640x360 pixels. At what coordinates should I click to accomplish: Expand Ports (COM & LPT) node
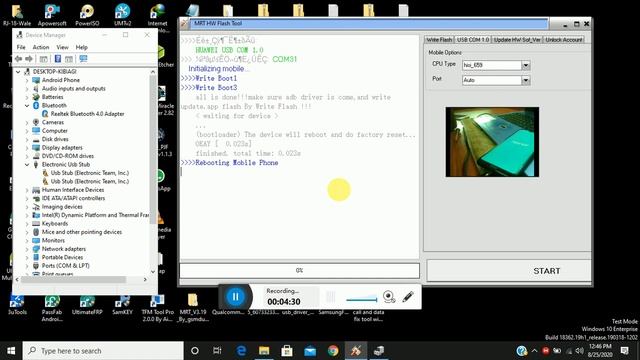point(27,266)
